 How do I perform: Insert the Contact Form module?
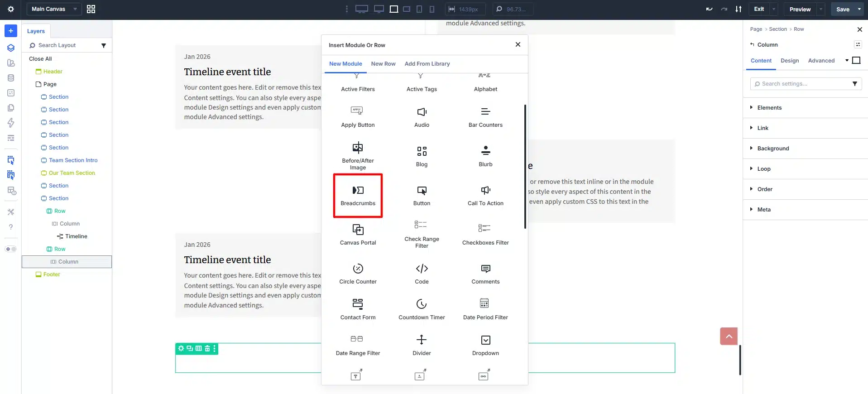358,310
